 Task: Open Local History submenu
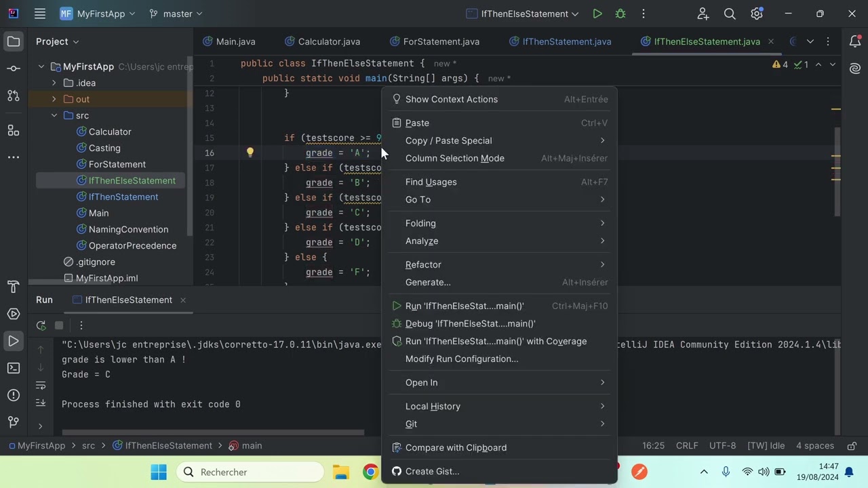500,406
